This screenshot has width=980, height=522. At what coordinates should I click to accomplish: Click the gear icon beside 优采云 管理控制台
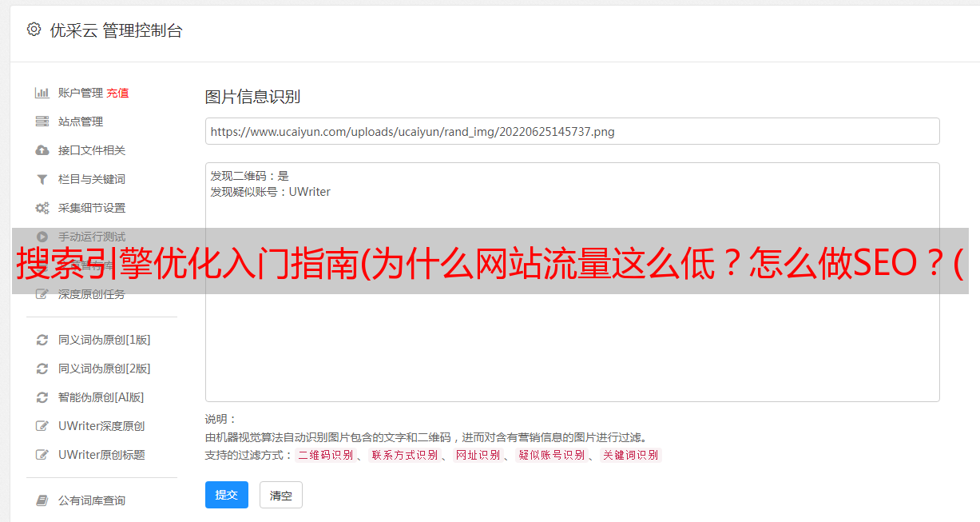click(34, 30)
